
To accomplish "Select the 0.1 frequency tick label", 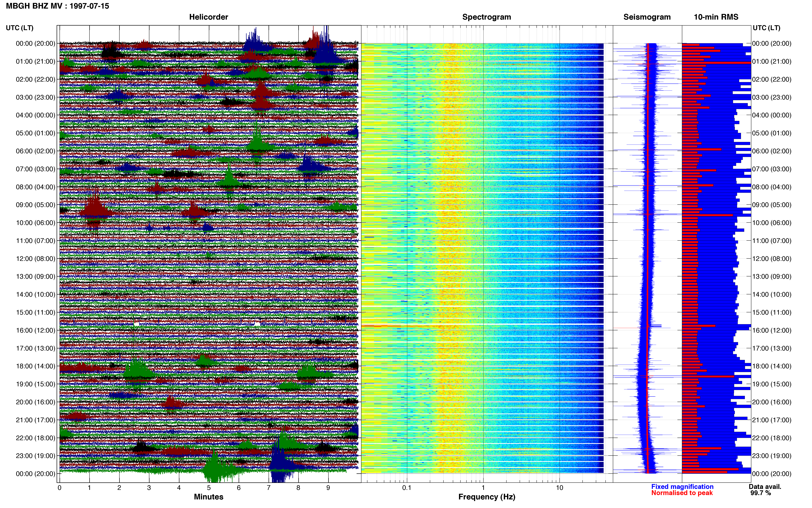I will point(407,488).
